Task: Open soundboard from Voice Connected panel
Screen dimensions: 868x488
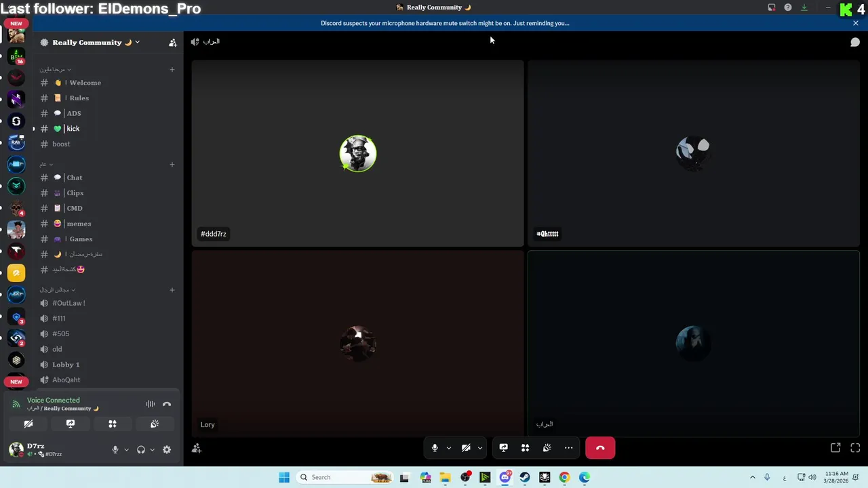Action: pyautogui.click(x=155, y=424)
